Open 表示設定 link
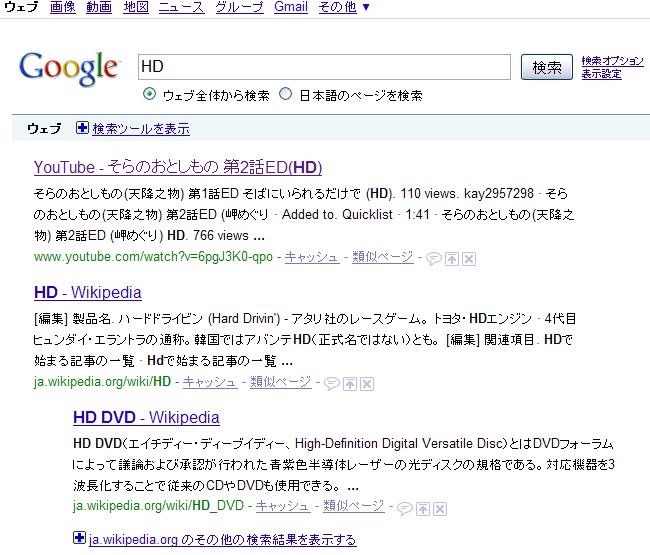This screenshot has height=555, width=650. (x=601, y=74)
